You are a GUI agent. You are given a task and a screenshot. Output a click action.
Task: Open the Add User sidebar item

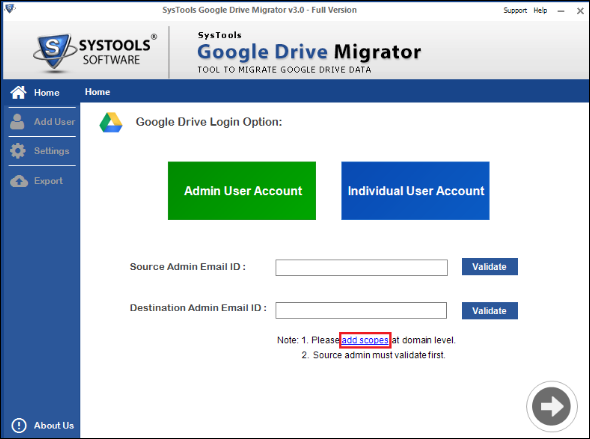pyautogui.click(x=54, y=122)
